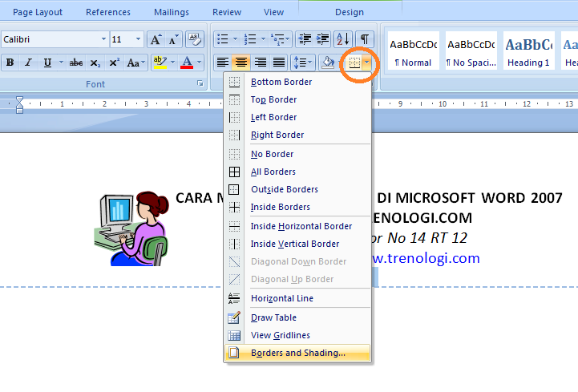The height and width of the screenshot is (392, 578).
Task: Click the ruler indent marker
Action: coord(19,105)
